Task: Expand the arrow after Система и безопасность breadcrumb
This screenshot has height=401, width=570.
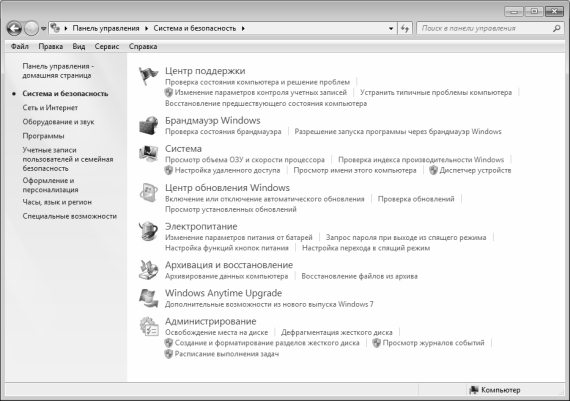Action: (x=243, y=28)
